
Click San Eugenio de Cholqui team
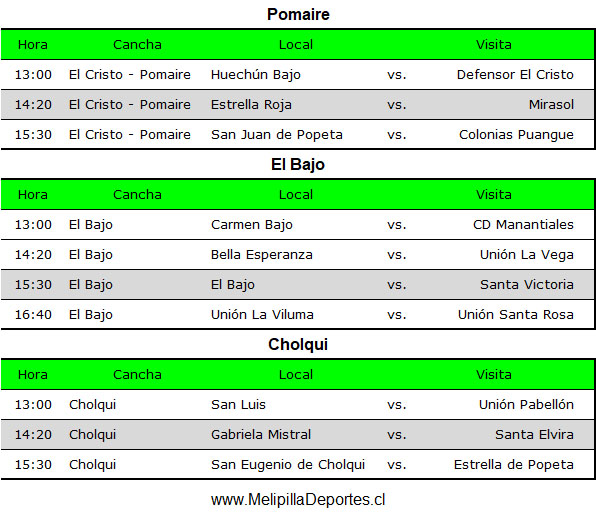click(288, 465)
